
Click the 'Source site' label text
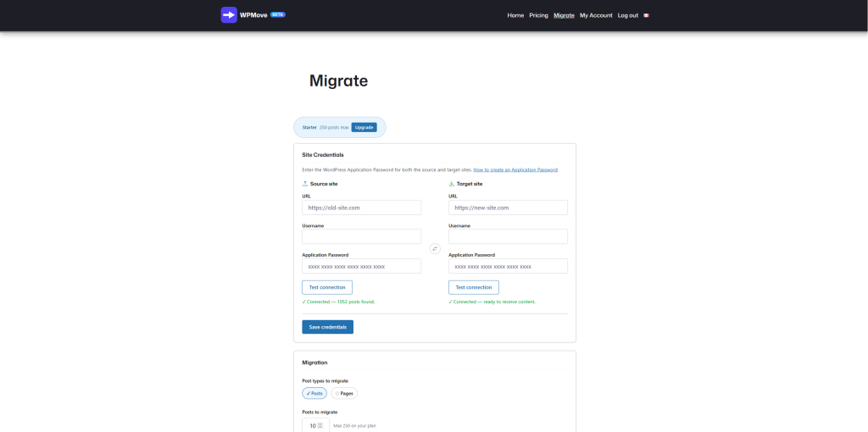[x=324, y=184]
